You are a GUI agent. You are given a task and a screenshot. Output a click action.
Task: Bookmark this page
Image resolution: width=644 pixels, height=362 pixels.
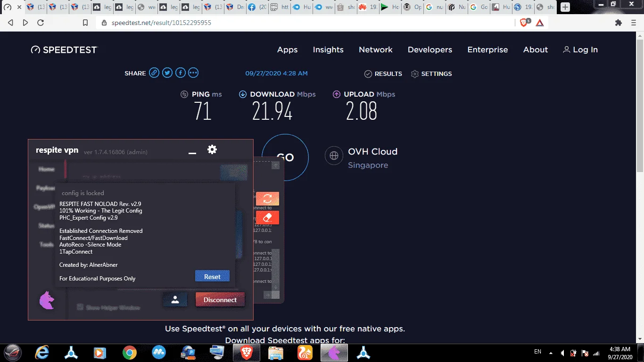coord(85,23)
